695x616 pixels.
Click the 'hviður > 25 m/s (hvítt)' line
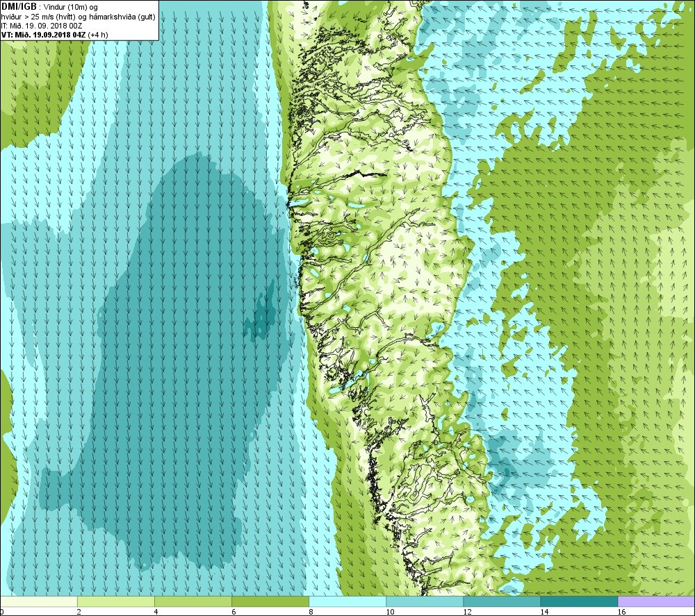(x=39, y=17)
